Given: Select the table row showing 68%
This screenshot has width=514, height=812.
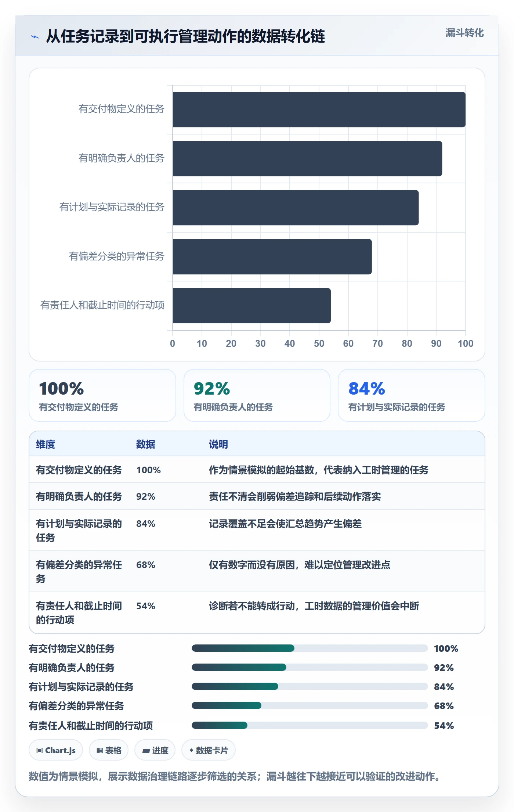Looking at the screenshot, I should click(x=257, y=571).
